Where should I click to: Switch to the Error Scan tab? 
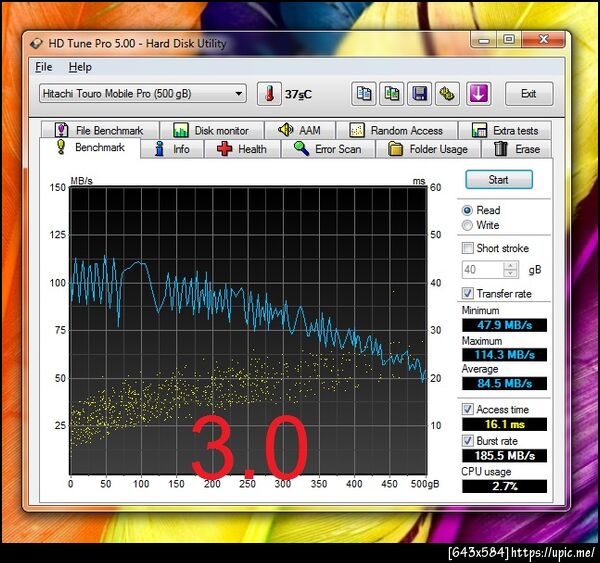(x=328, y=149)
